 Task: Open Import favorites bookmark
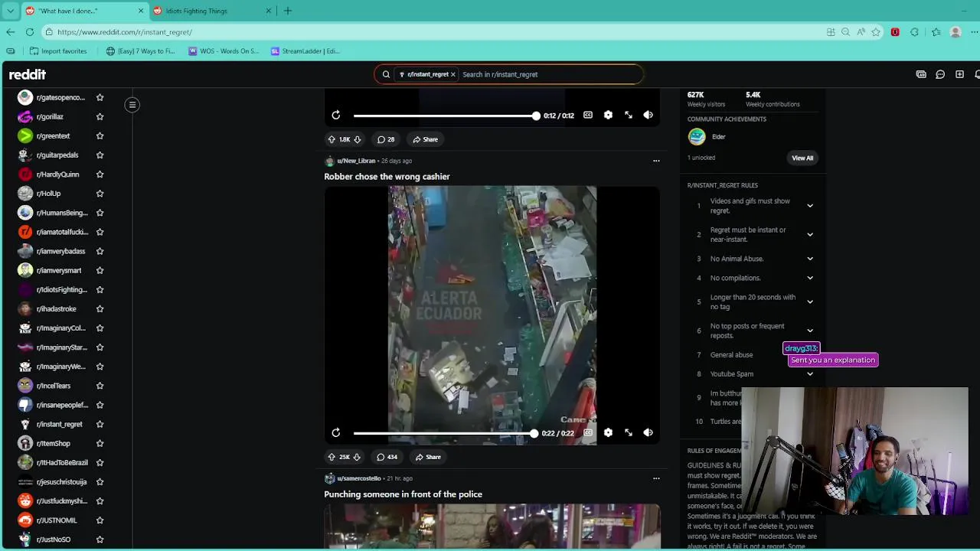tap(58, 51)
